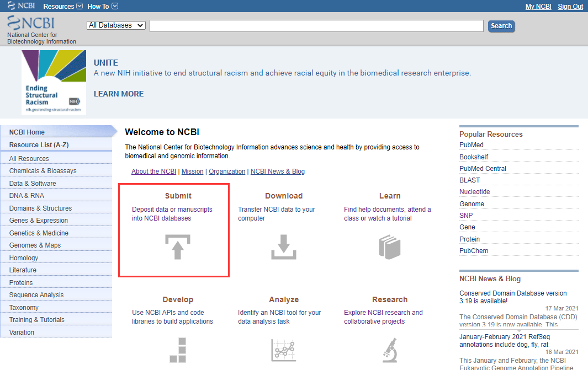Open Homology category in sidebar
The image size is (588, 370).
[56, 258]
